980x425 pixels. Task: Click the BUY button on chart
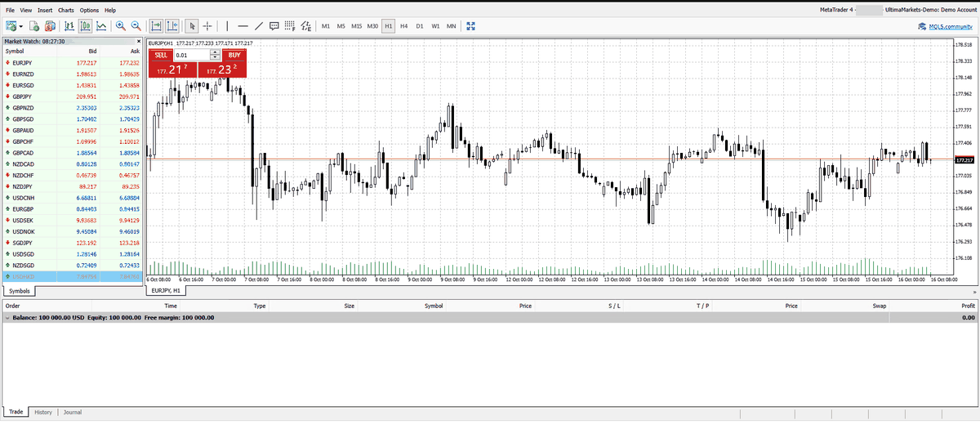(234, 55)
